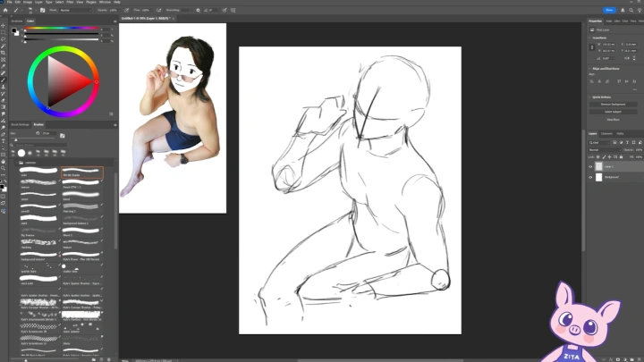Click the Remove Background button

coord(613,105)
